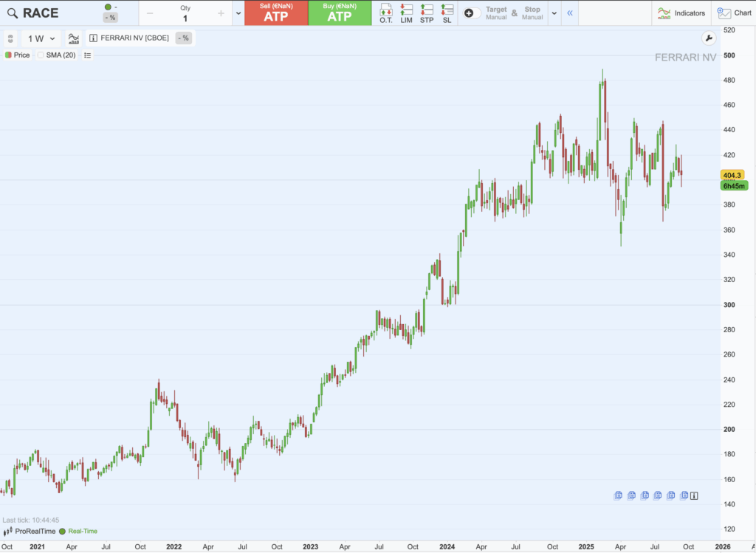
Task: Open chart settings with the wrench icon
Action: [x=708, y=38]
